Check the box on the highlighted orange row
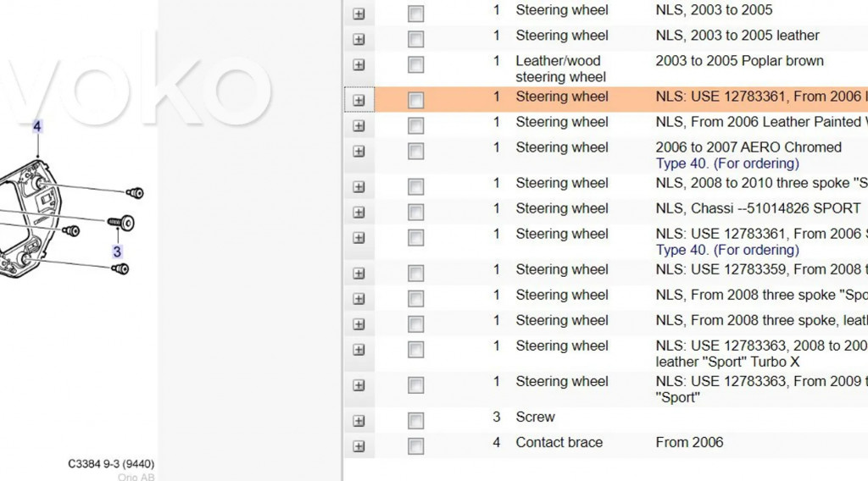This screenshot has height=481, width=868. point(415,101)
